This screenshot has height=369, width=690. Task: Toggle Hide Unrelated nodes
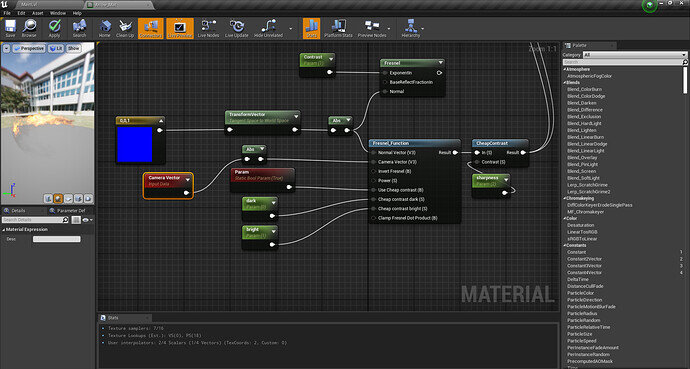(268, 29)
